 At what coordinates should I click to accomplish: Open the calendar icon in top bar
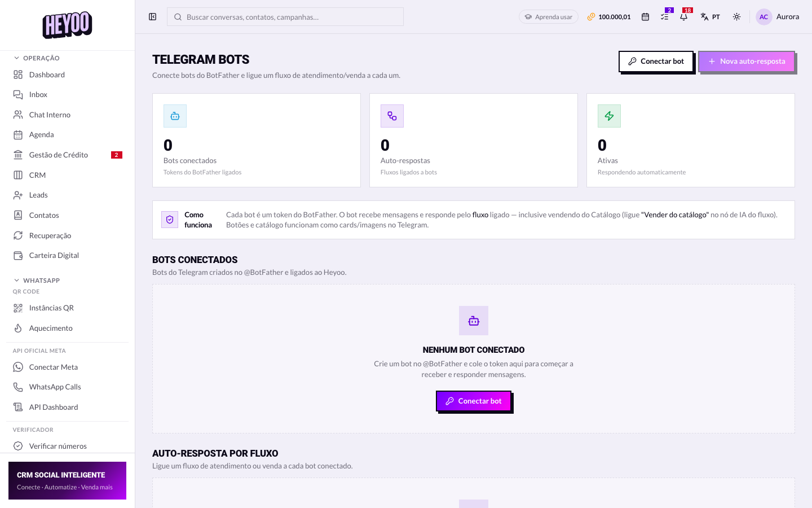click(x=645, y=17)
